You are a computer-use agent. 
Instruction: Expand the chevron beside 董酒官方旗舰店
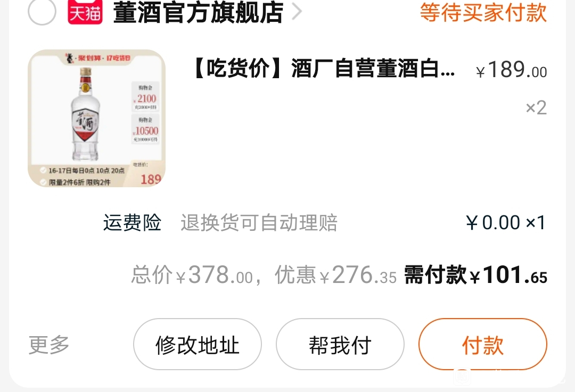coord(297,12)
